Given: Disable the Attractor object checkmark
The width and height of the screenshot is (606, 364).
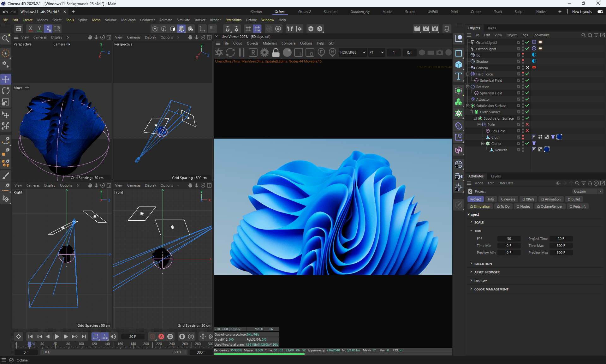Looking at the screenshot, I should point(527,99).
